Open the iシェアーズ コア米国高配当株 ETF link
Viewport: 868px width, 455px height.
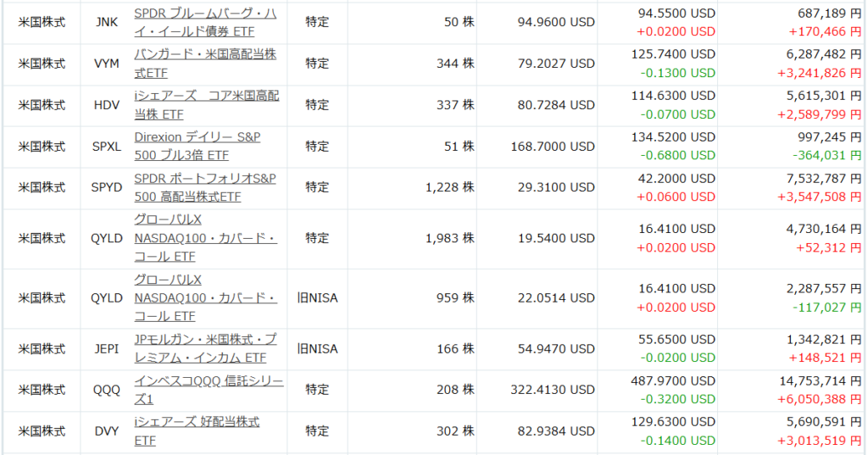(207, 105)
